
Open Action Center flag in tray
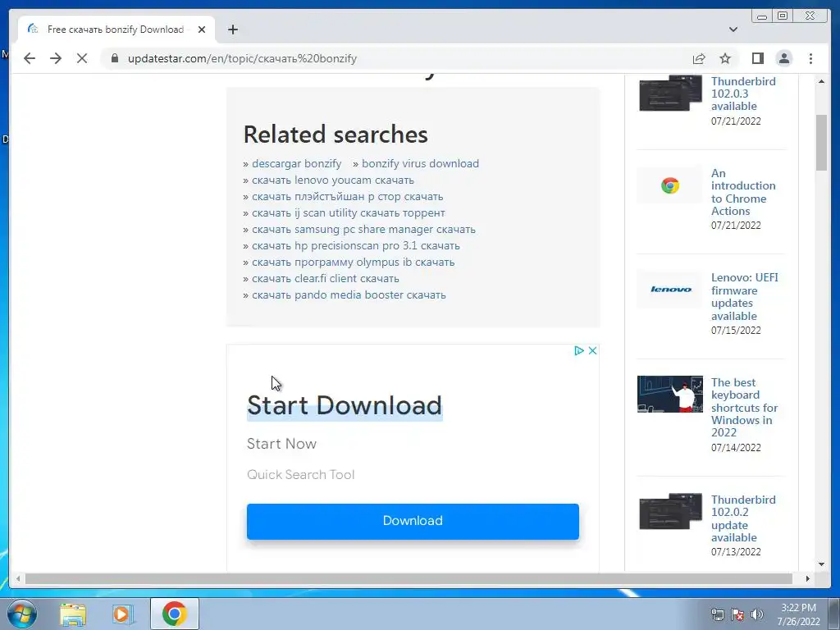pyautogui.click(x=737, y=614)
